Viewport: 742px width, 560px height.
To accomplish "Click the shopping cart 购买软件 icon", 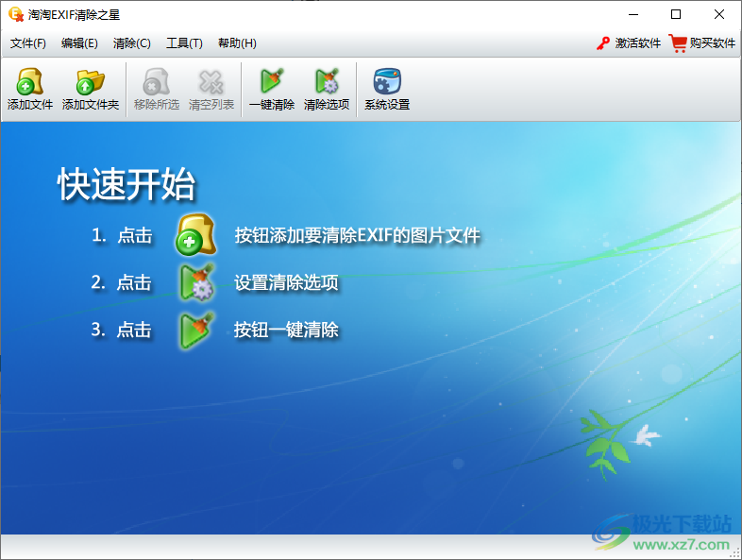I will click(678, 43).
